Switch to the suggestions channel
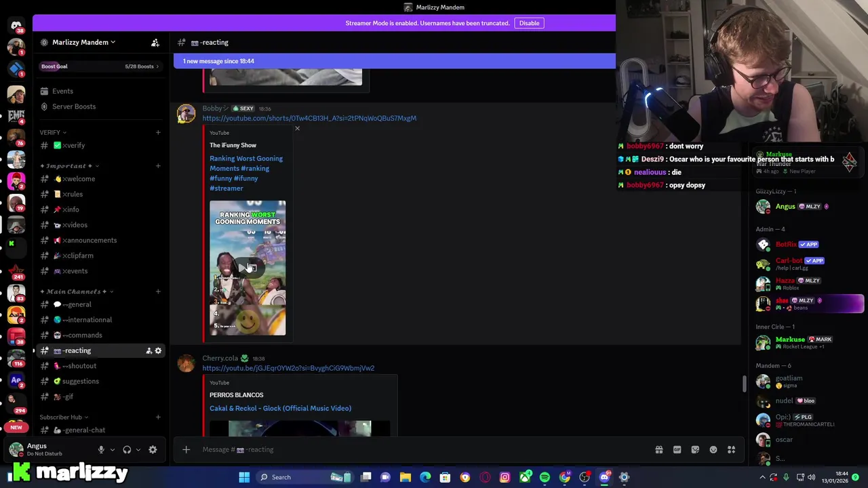The width and height of the screenshot is (868, 488). [x=100, y=382]
